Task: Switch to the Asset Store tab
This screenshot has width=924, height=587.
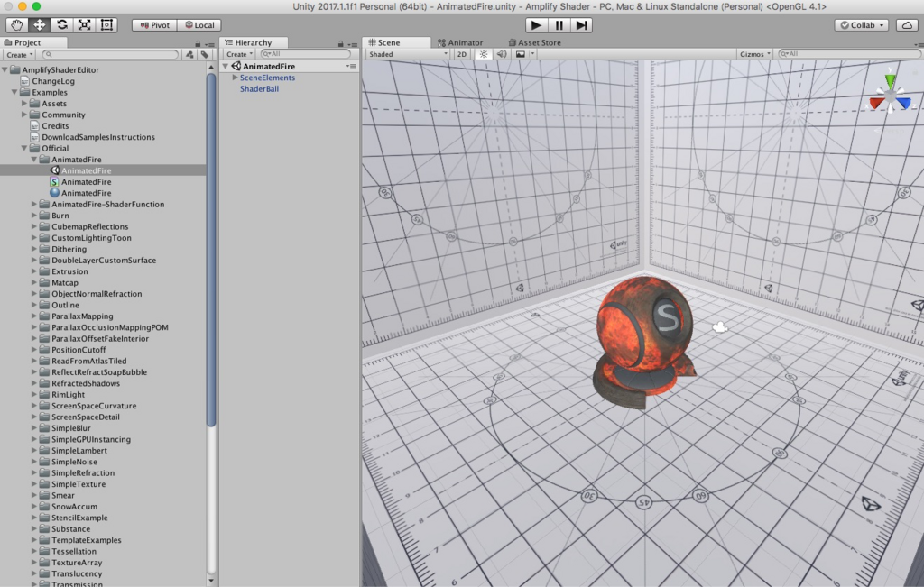Action: coord(534,42)
